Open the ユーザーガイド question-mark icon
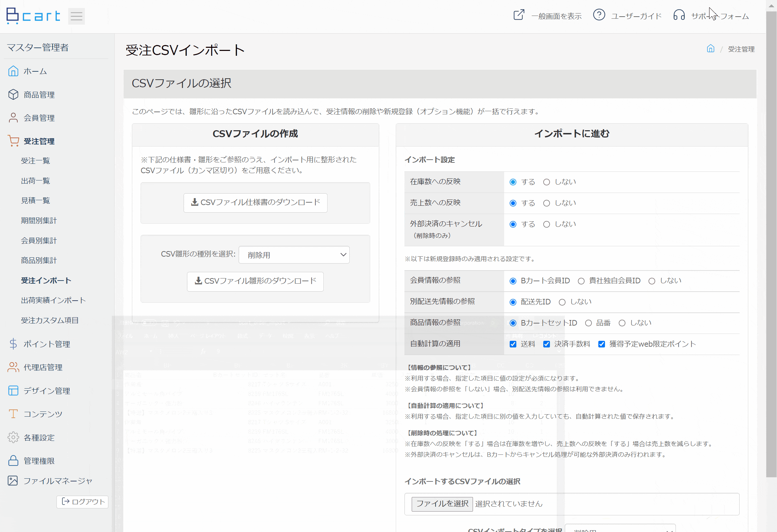This screenshot has width=777, height=532. 599,15
